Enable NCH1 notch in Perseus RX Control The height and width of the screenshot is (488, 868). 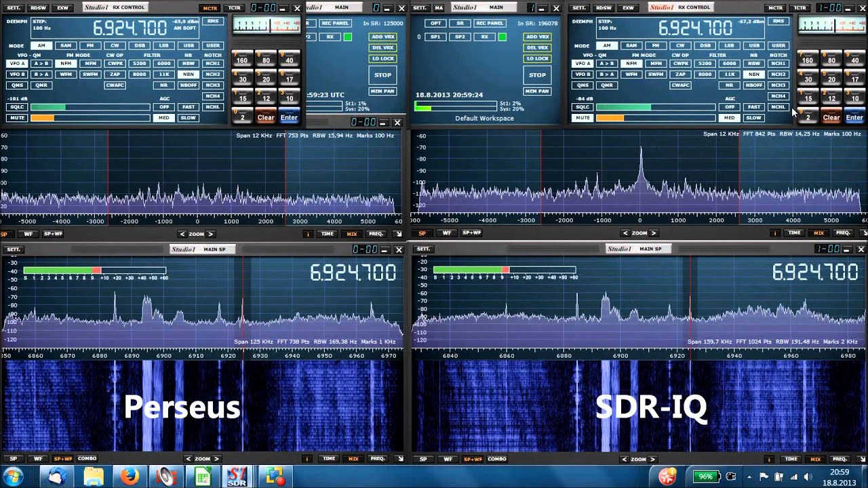pos(213,64)
